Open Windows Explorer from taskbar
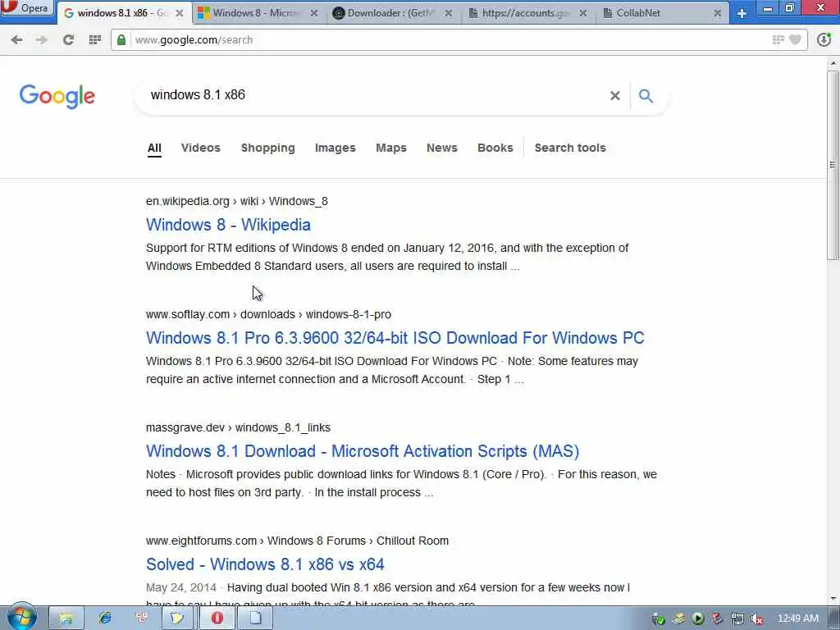The width and height of the screenshot is (840, 630). (66, 619)
